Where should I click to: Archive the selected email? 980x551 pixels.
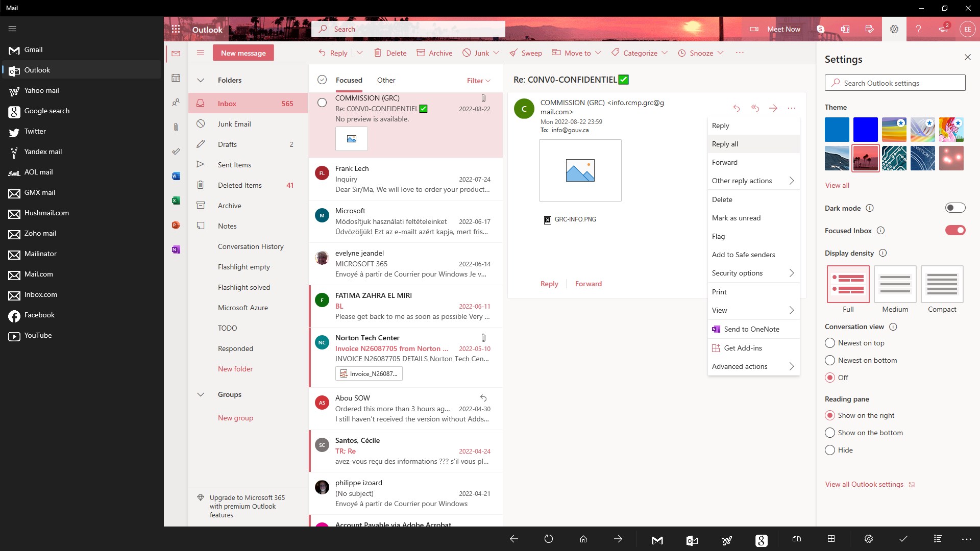click(434, 53)
